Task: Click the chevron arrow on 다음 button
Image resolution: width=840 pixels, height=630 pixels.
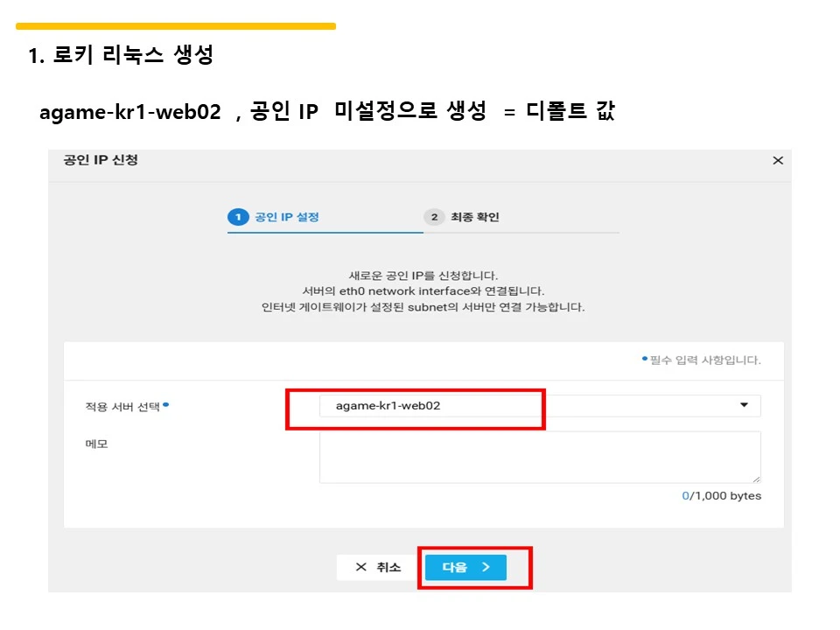Action: [486, 567]
